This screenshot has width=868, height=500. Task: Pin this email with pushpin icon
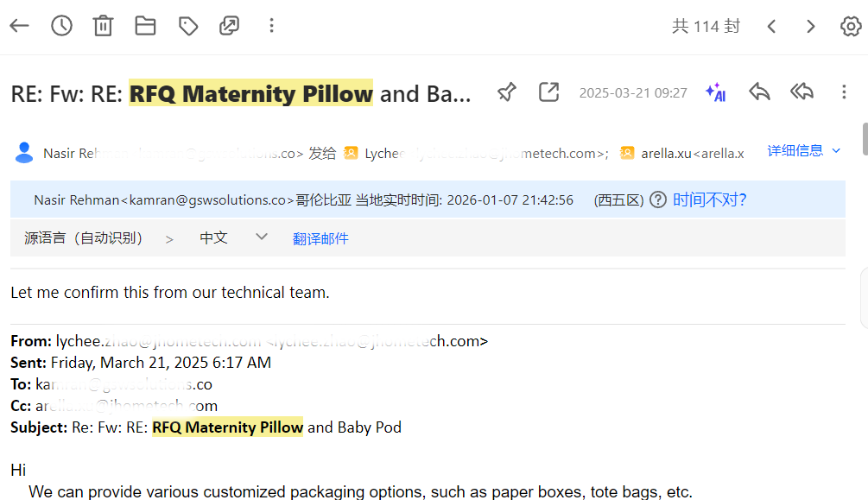pyautogui.click(x=507, y=92)
